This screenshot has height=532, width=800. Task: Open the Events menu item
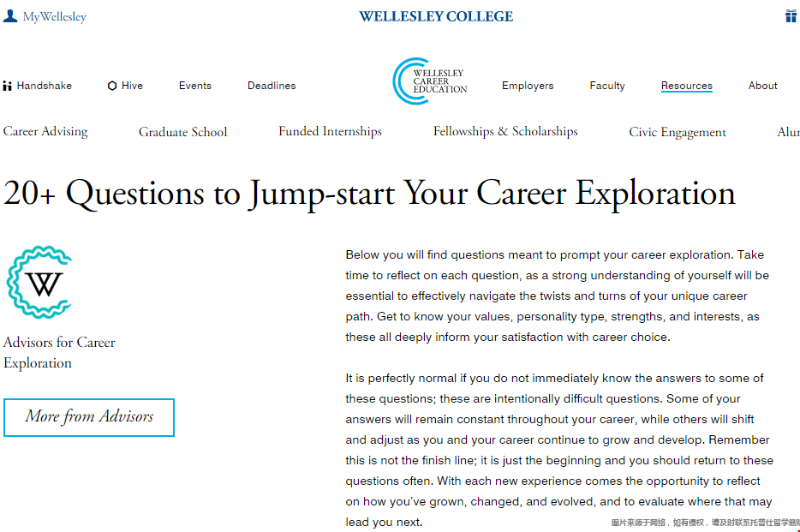click(195, 86)
